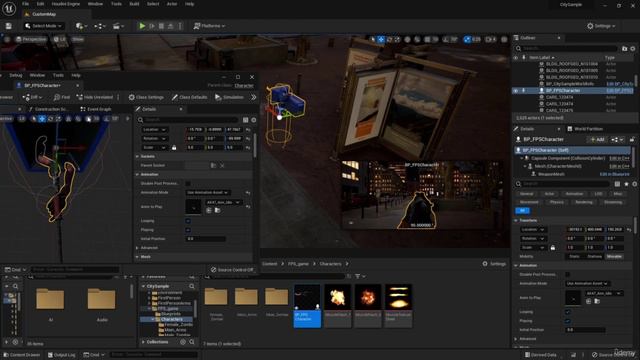The height and width of the screenshot is (360, 640).
Task: Open the Select Mode dropdown
Action: (43, 26)
